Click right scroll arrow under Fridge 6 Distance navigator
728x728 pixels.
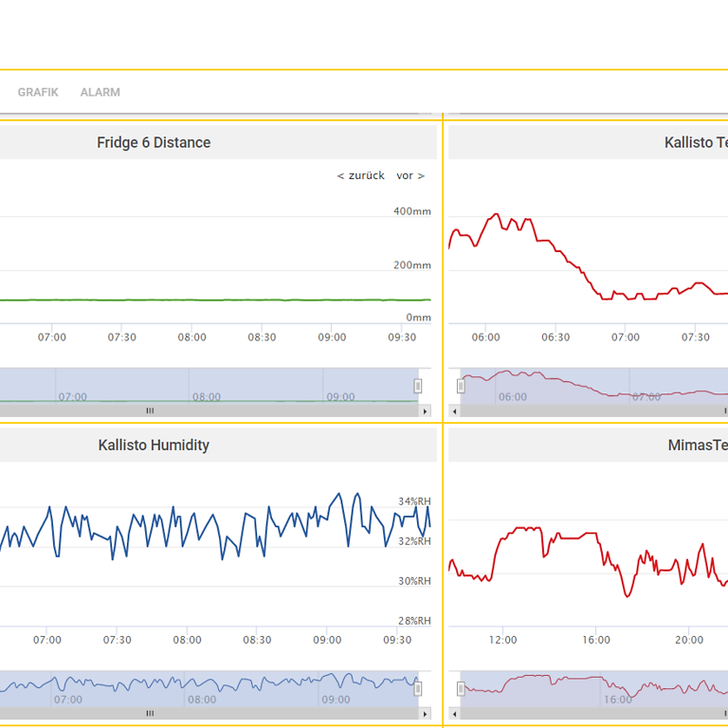[x=426, y=410]
